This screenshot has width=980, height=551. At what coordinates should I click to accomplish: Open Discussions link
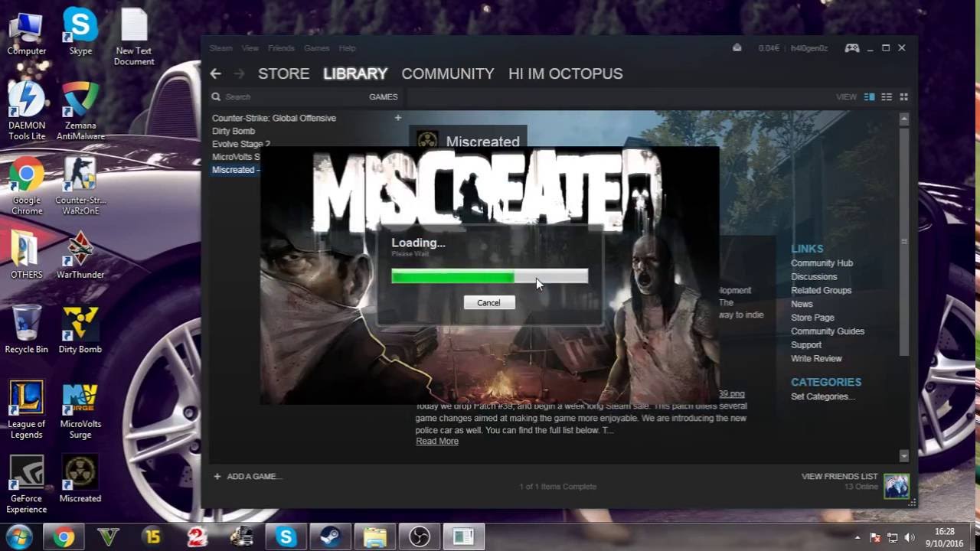pos(814,277)
